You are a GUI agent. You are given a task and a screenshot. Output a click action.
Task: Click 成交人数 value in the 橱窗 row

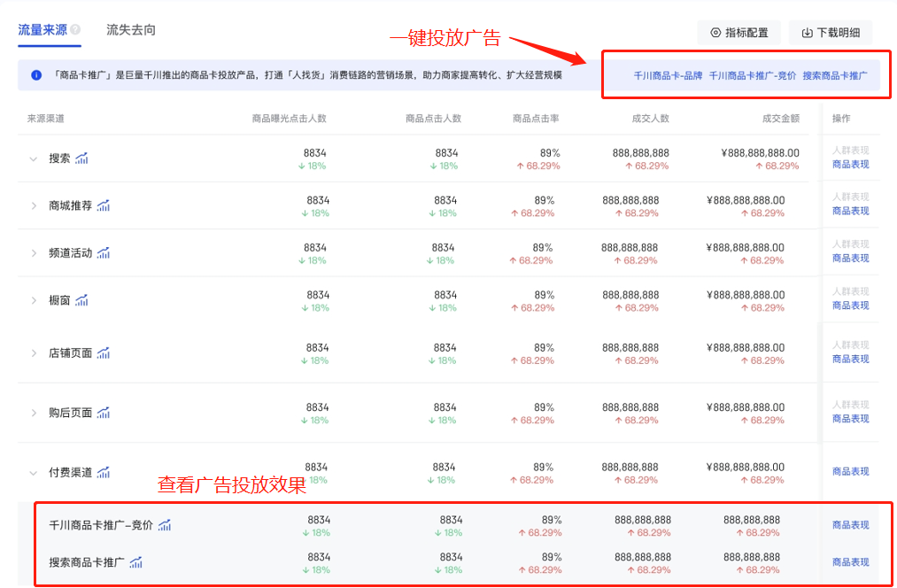[x=630, y=295]
